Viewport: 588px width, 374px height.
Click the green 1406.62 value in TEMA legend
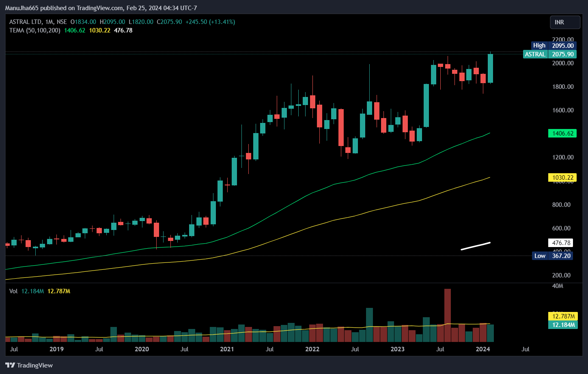[x=75, y=30]
